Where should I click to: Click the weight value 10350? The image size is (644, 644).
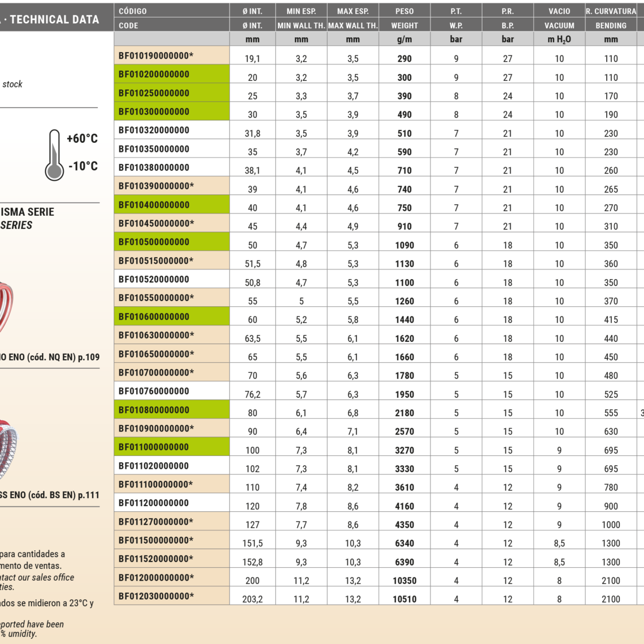tap(404, 581)
